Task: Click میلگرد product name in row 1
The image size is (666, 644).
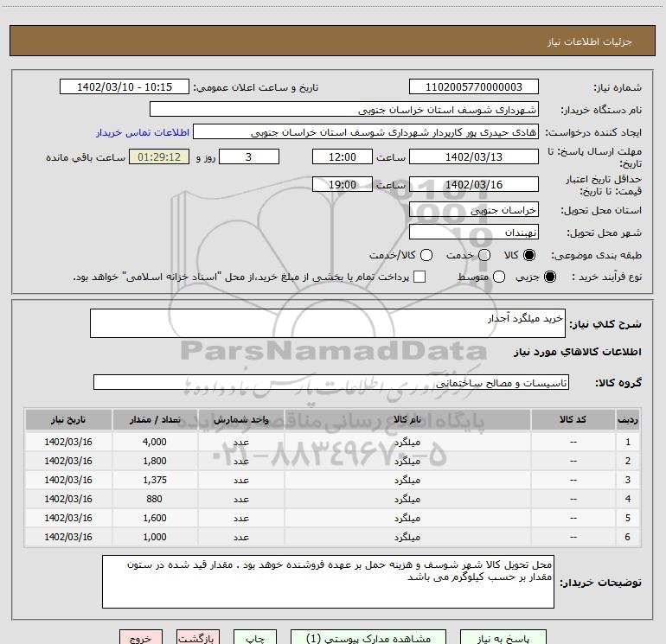Action: 407,443
